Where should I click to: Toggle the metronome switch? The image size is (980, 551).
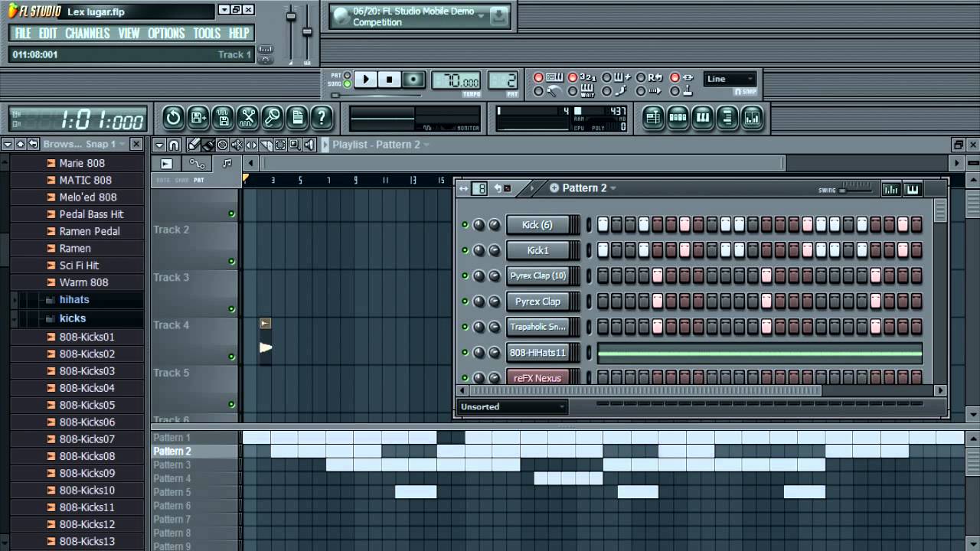(x=538, y=92)
